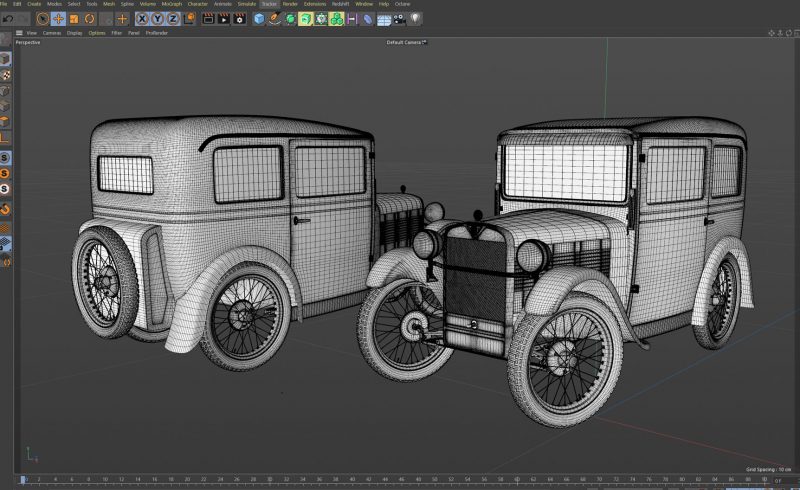
Task: Switch to Edges mode in left palette
Action: 5,106
